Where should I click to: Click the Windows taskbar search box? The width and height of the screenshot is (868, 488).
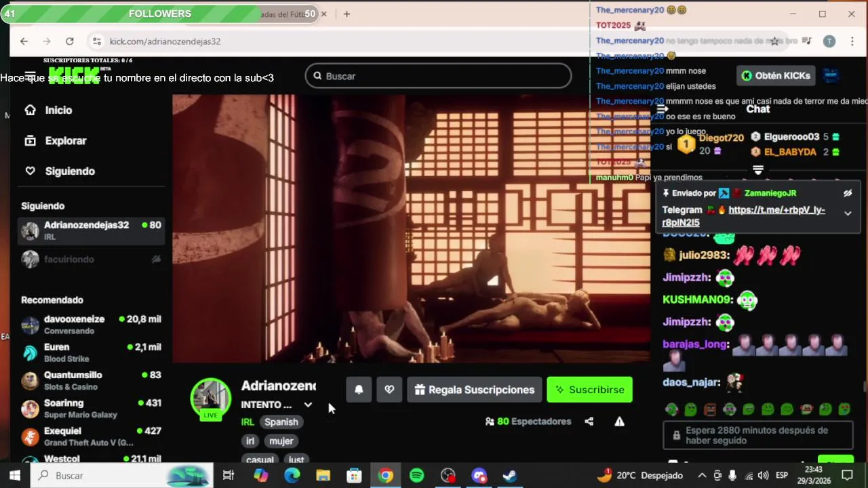tap(123, 476)
